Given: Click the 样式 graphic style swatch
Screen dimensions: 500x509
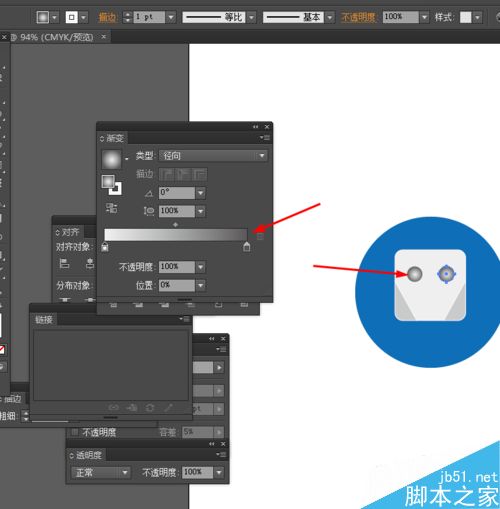Looking at the screenshot, I should (x=466, y=17).
